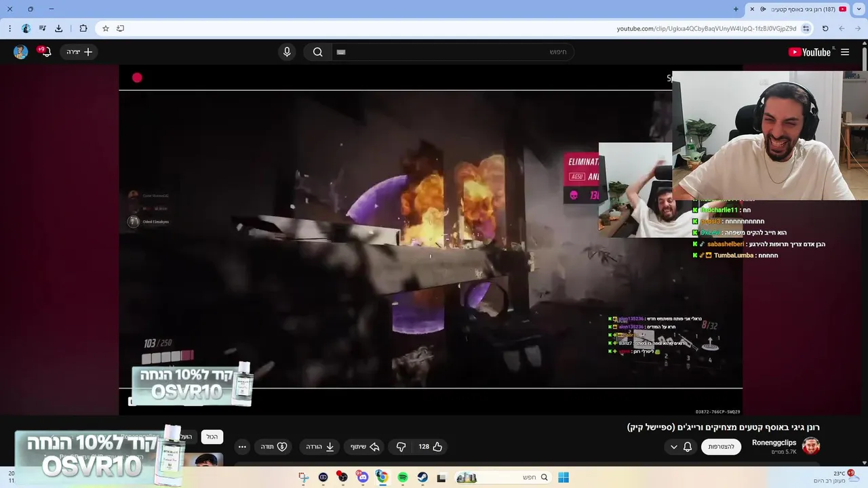Expand channel notification bell dropdown
This screenshot has height=488, width=868.
tap(680, 447)
